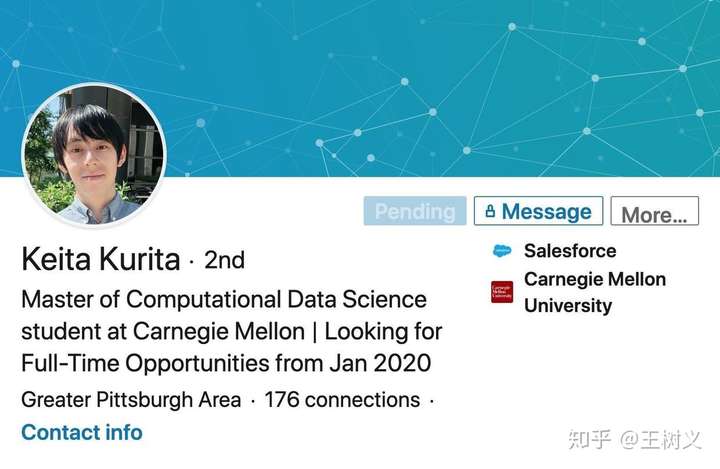The height and width of the screenshot is (469, 720).
Task: Open the Contact info link
Action: point(82,432)
